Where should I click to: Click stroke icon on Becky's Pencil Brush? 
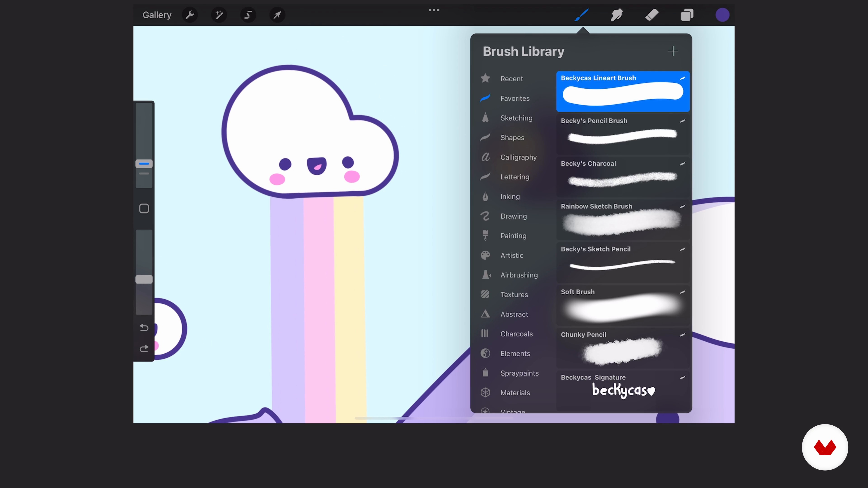(682, 121)
